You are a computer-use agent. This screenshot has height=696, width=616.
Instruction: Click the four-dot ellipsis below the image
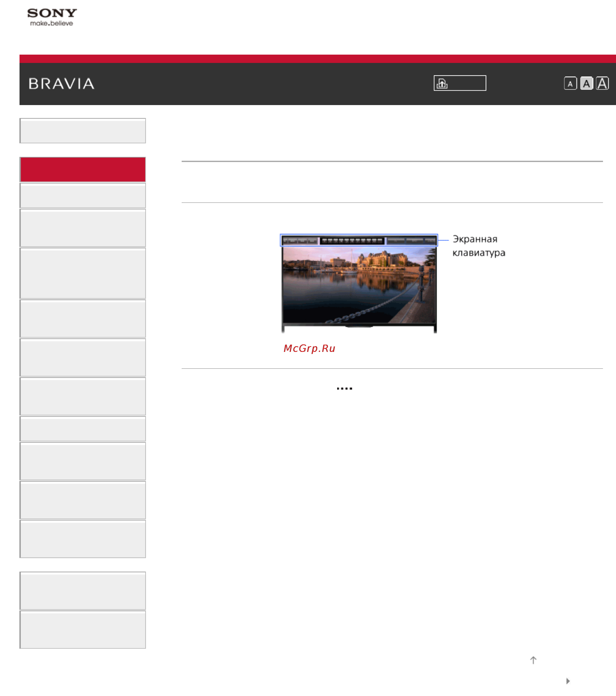point(345,388)
